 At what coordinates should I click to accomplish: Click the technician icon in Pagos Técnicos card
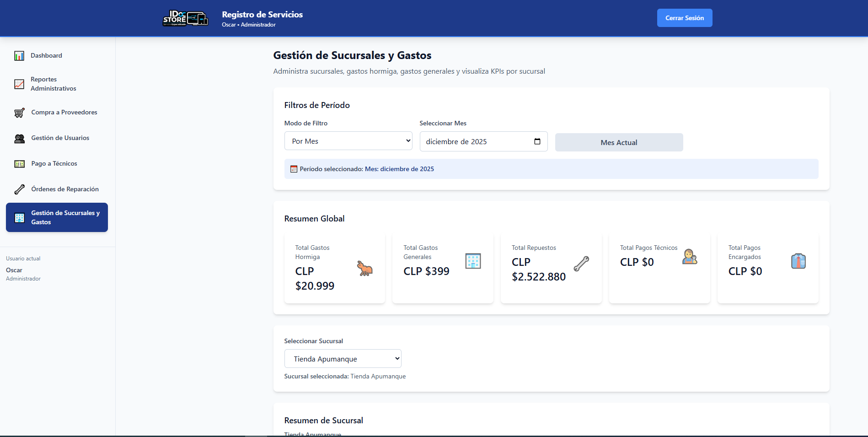pyautogui.click(x=690, y=257)
